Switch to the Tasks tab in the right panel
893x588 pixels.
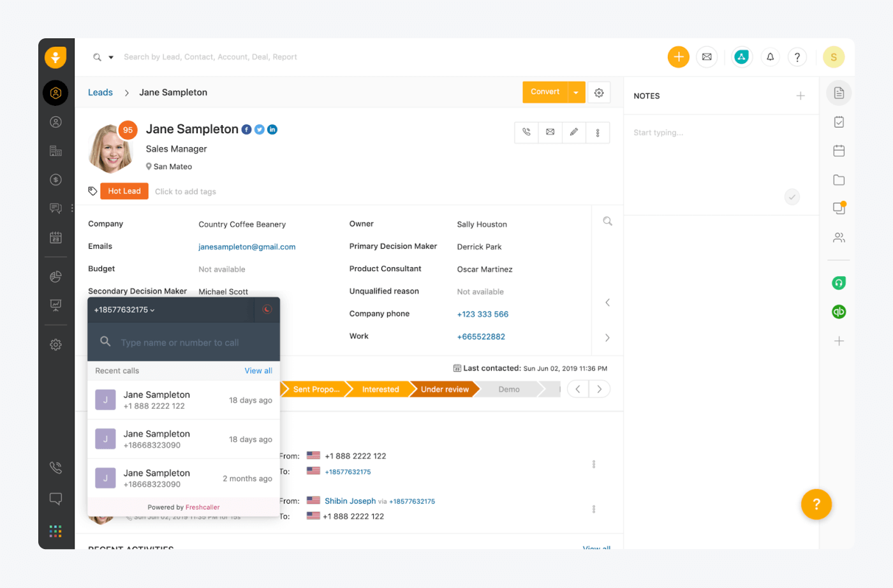(x=839, y=121)
